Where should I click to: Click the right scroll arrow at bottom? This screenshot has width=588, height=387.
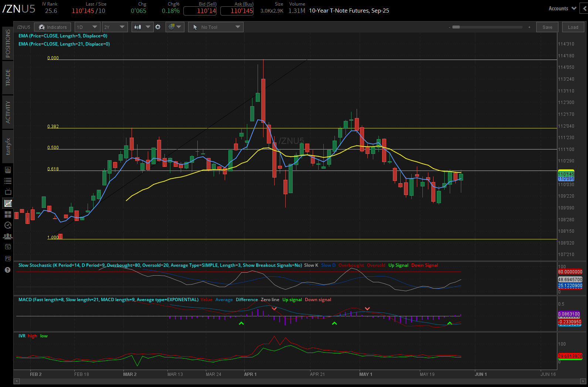(x=583, y=381)
